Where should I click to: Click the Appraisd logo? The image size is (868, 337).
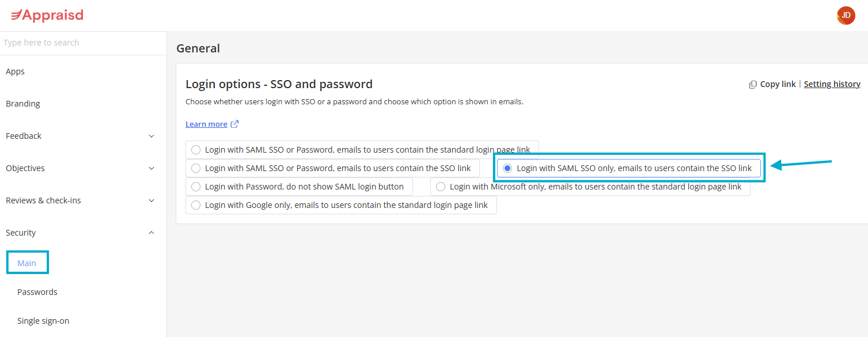[x=47, y=16]
